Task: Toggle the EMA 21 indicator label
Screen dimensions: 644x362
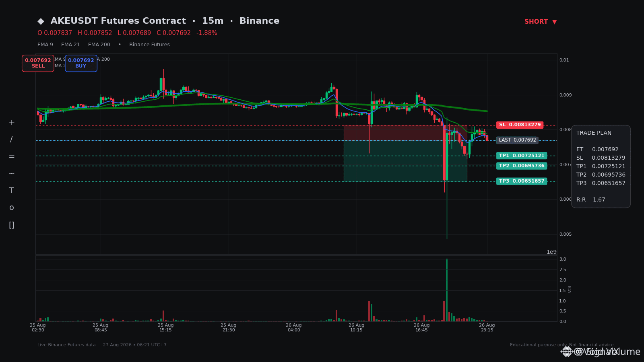Action: pos(70,45)
